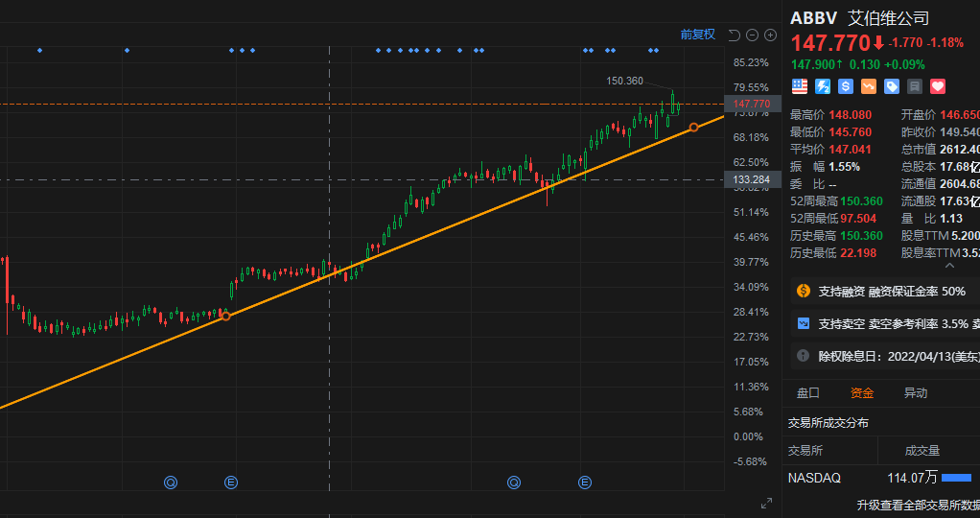Click the 历史最低 22.198 value
Image resolution: width=980 pixels, height=518 pixels.
(858, 252)
